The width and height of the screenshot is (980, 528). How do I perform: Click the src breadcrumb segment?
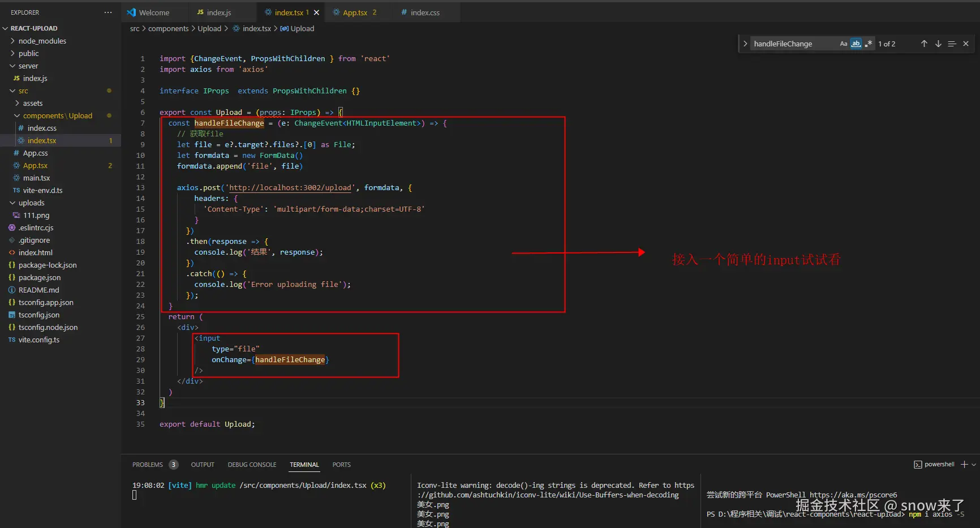tap(135, 28)
